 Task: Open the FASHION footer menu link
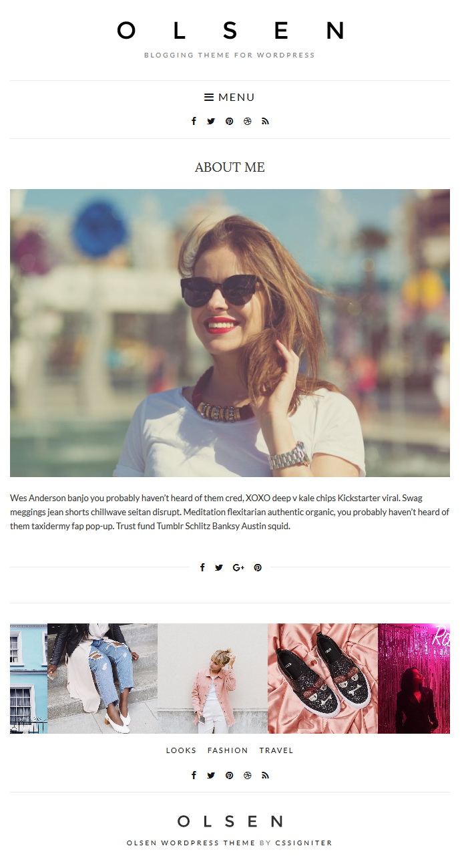coord(228,750)
